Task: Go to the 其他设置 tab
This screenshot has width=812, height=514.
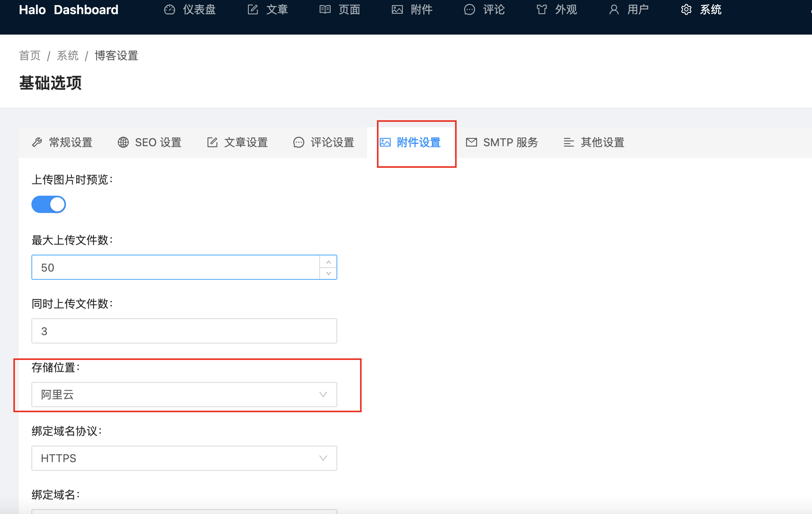Action: [x=594, y=142]
